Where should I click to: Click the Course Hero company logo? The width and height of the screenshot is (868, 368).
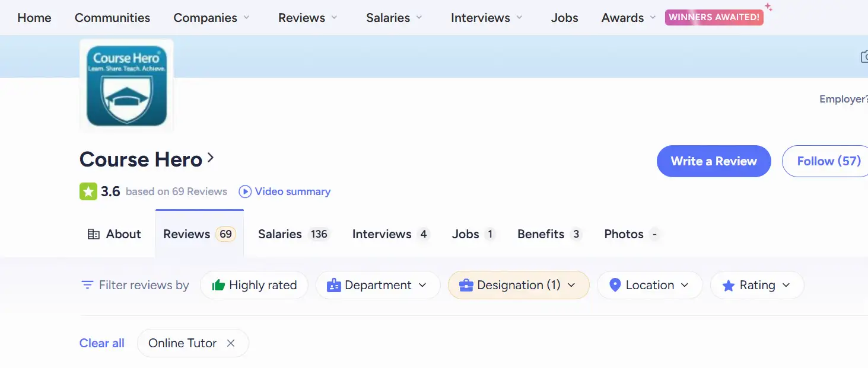coord(126,86)
